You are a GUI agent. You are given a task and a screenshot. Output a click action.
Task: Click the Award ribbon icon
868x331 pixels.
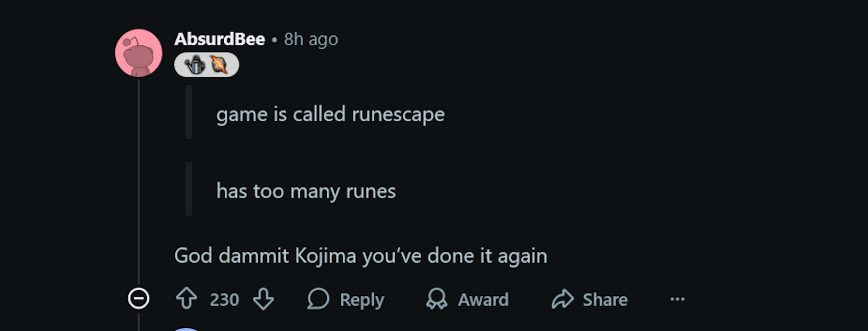(x=437, y=299)
